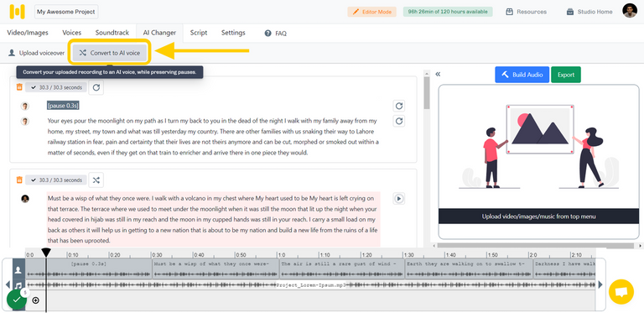Click the paragraph starting 'Your eyes pour'
The width and height of the screenshot is (644, 313).
[x=213, y=137]
